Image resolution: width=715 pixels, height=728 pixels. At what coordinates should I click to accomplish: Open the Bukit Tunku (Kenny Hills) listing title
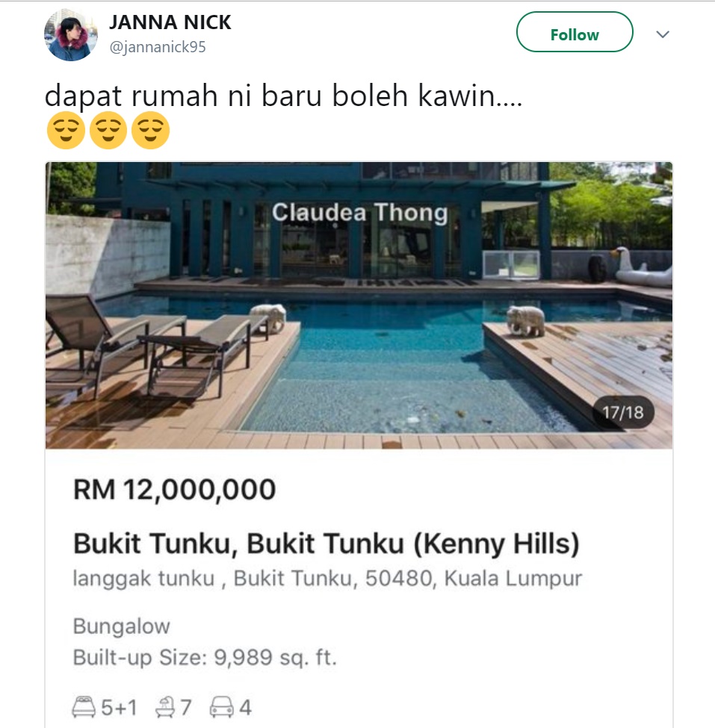[326, 544]
